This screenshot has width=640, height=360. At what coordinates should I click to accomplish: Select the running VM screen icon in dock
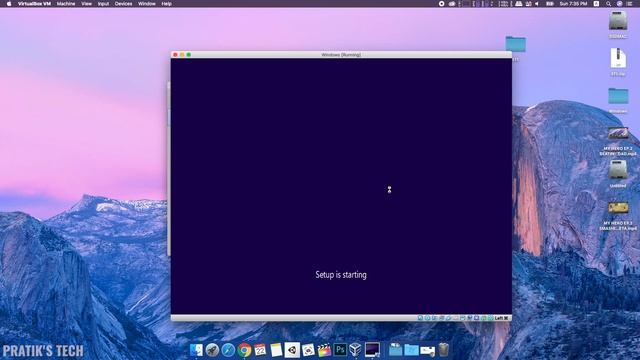[x=372, y=350]
